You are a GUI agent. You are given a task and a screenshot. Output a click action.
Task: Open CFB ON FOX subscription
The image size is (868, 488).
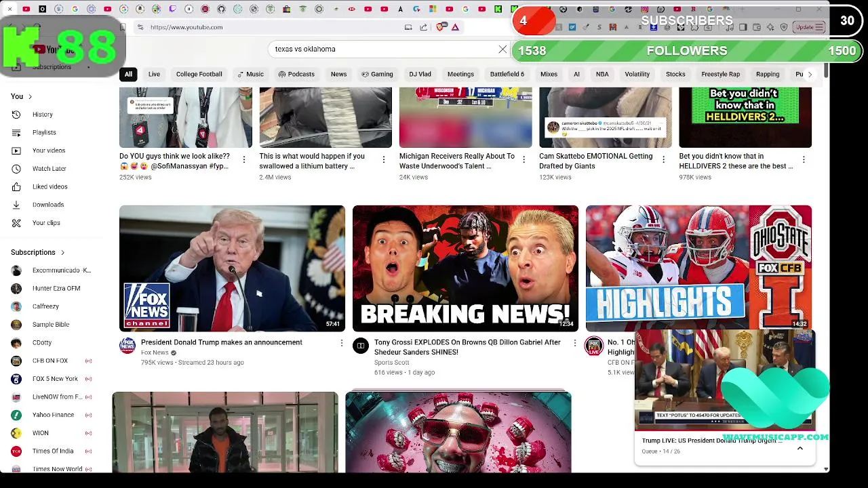pos(52,361)
